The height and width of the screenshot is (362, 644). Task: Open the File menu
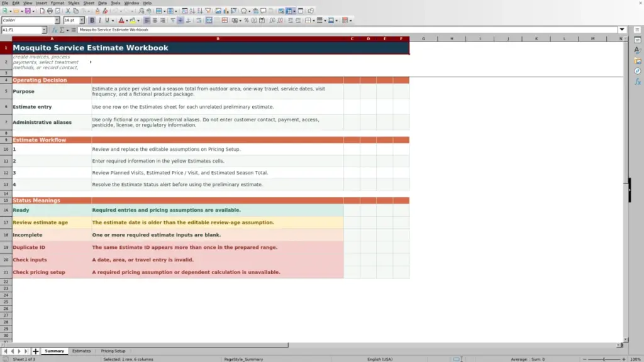point(5,3)
